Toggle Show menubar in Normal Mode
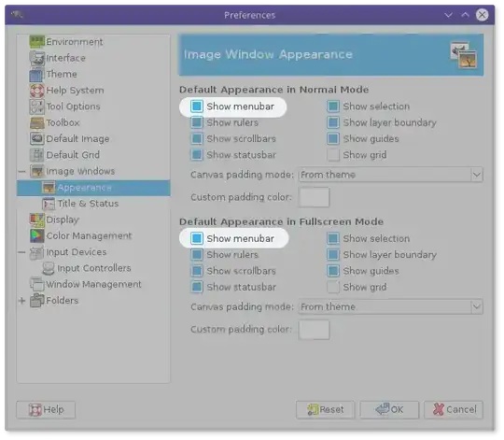The width and height of the screenshot is (504, 440). click(197, 106)
